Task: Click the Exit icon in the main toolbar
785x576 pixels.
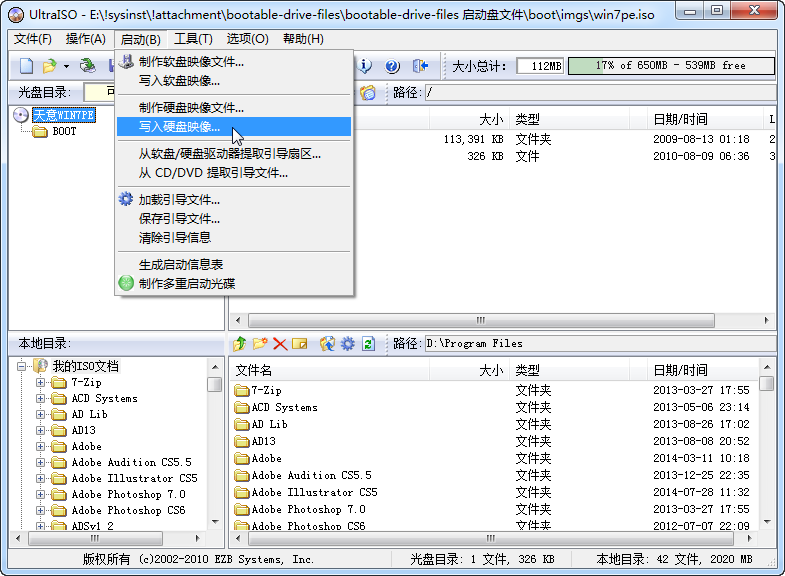Action: [x=420, y=66]
